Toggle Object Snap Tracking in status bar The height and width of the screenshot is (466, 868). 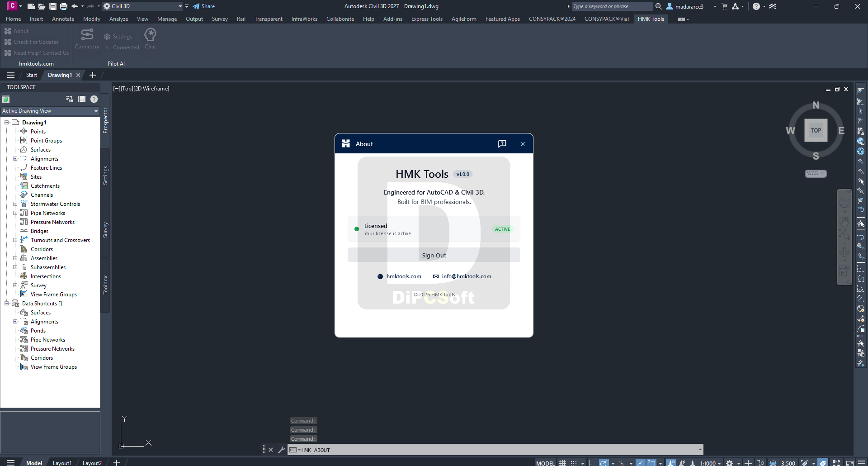640,463
